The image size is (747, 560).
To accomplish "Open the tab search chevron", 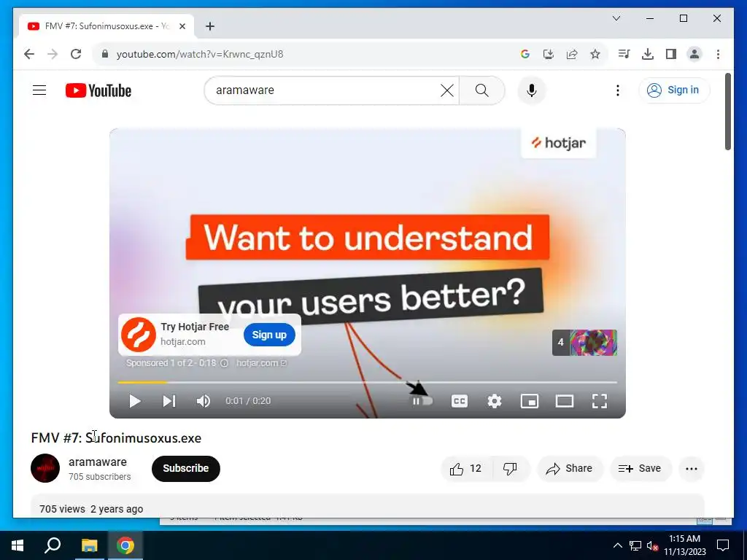I will (x=616, y=18).
